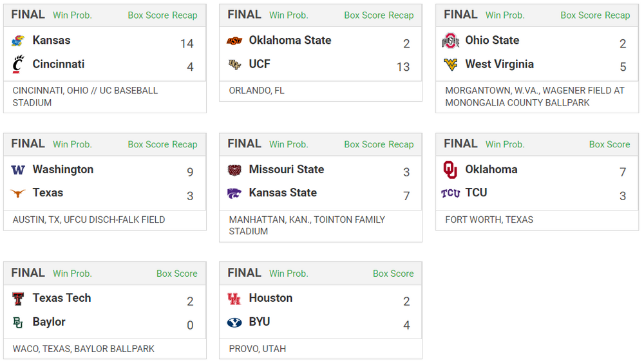Screen dimensions: 644x363
Task: Open Win Prob. for Kansas vs Cincinnati
Action: click(72, 15)
